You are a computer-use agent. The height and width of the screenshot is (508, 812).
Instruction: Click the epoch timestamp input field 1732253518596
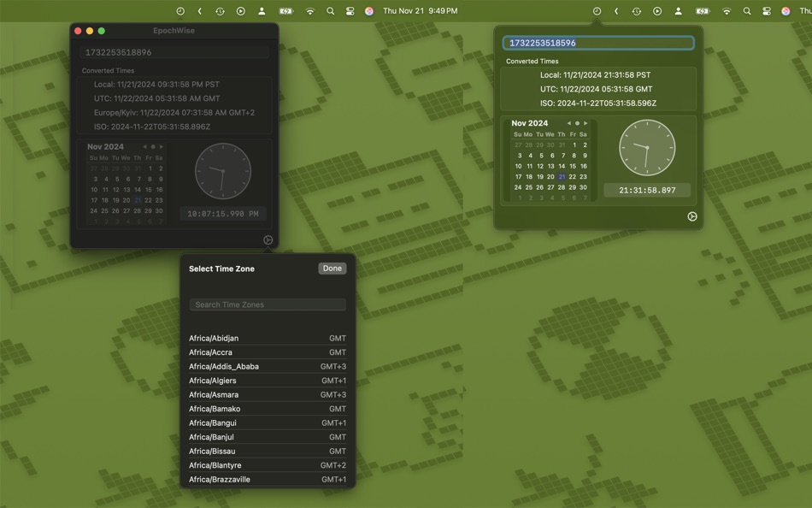click(x=597, y=42)
